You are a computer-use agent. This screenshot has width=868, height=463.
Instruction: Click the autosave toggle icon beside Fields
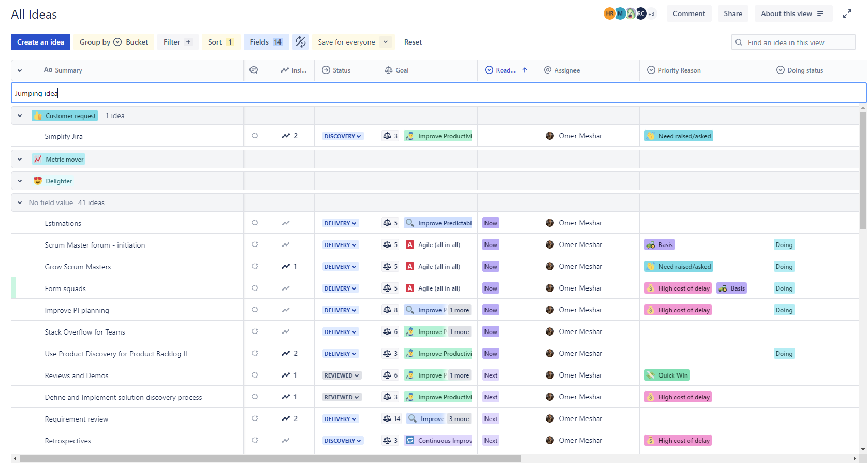point(301,42)
